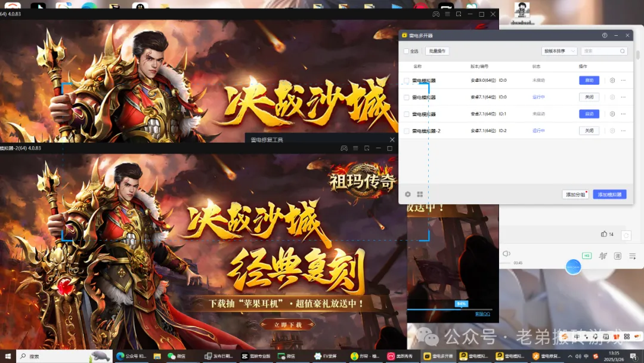Click 立即下载 button in game banner
This screenshot has height=363, width=644.
pos(288,325)
